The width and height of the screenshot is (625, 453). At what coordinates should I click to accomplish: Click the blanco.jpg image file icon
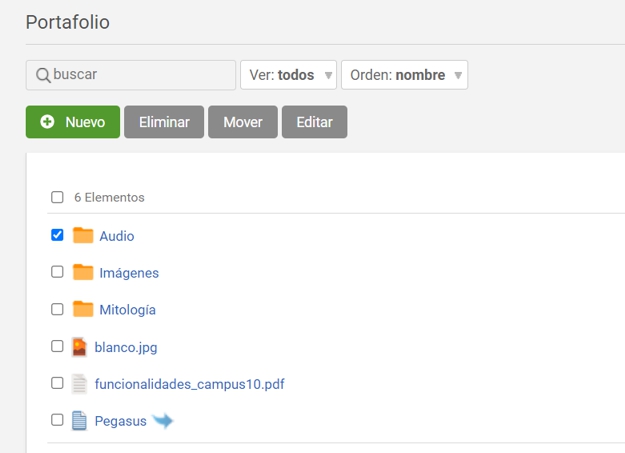tap(80, 347)
